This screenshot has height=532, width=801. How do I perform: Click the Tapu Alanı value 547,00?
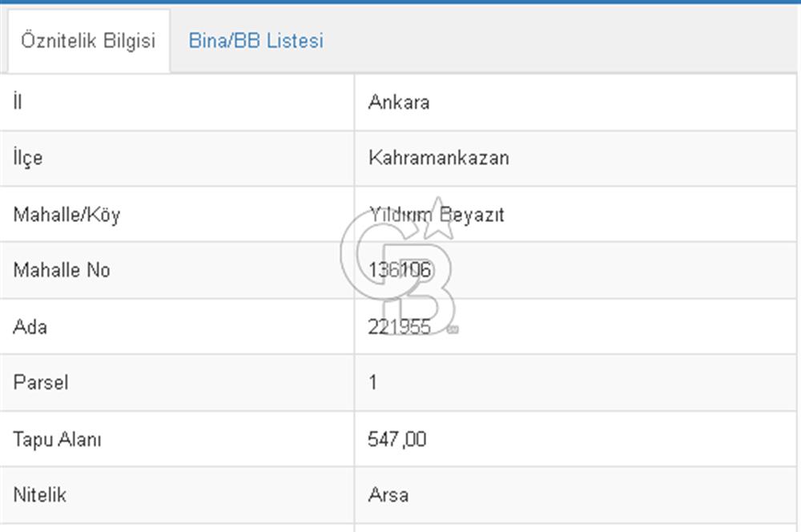[x=398, y=439]
